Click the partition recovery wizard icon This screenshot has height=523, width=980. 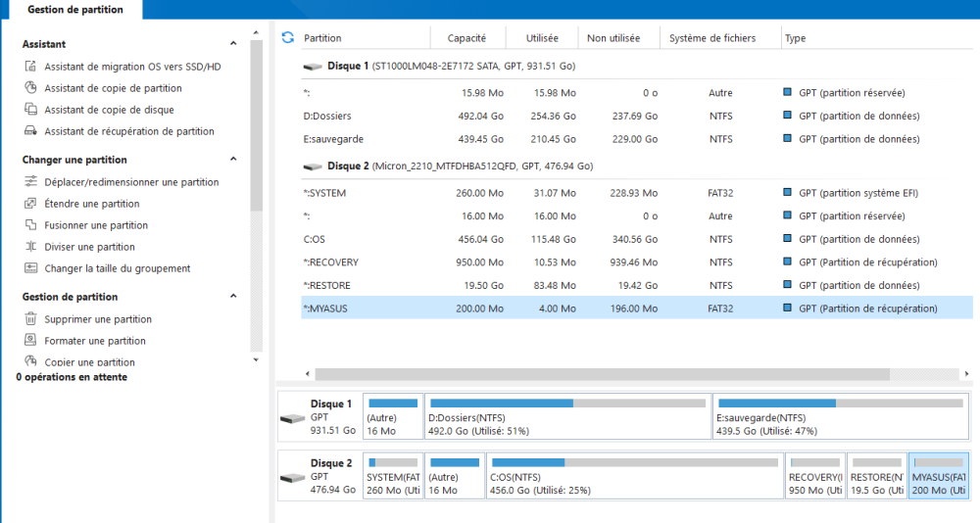click(x=30, y=131)
